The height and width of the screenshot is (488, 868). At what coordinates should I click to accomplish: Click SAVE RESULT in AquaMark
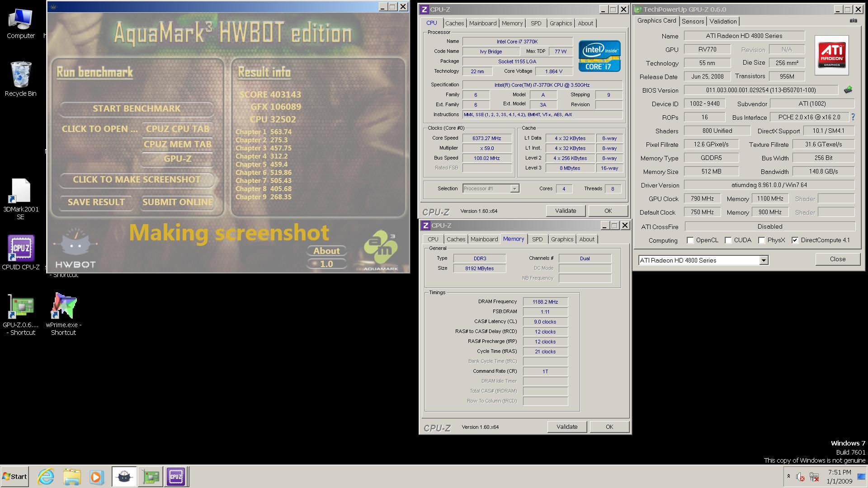point(96,202)
